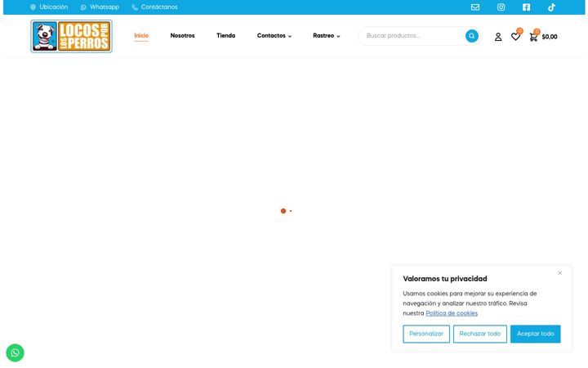Expand the Rastreo dropdown menu
Viewport: 588px width, 368px height.
(x=326, y=36)
